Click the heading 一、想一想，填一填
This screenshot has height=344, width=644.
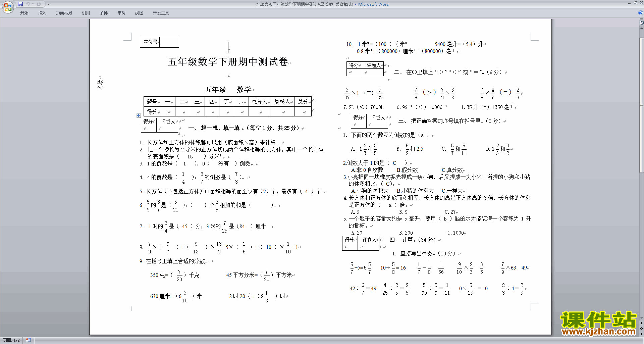coord(244,128)
